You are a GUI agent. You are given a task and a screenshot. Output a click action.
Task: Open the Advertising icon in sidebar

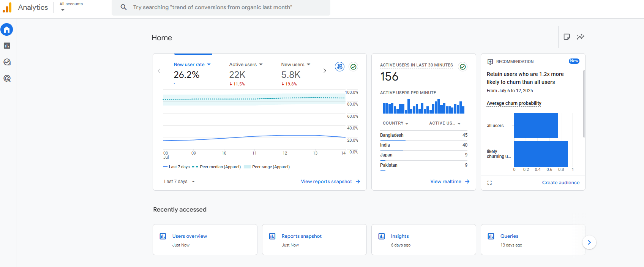click(x=7, y=79)
